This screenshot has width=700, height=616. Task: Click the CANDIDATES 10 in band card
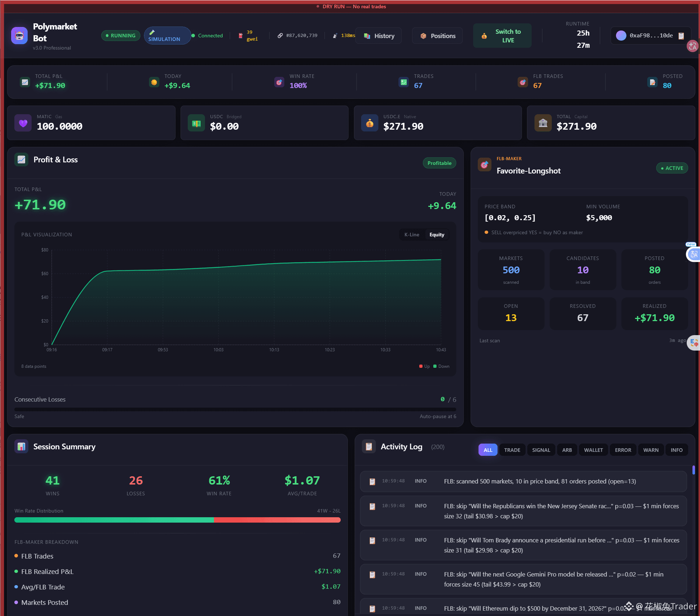click(x=583, y=270)
